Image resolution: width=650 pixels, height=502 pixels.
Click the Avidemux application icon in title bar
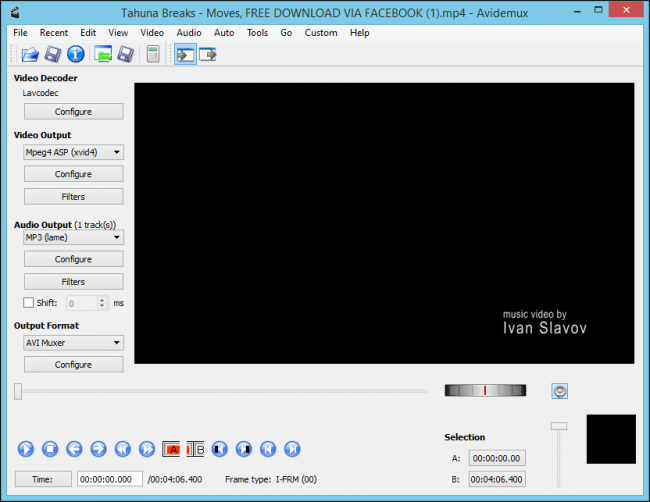click(15, 13)
